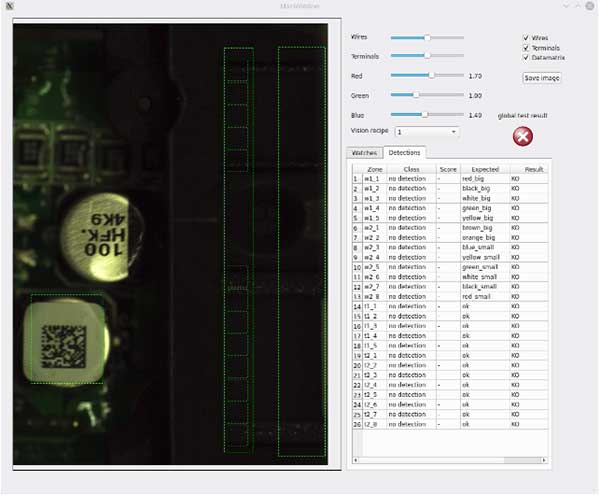Switch to the Watches tab

tap(365, 152)
